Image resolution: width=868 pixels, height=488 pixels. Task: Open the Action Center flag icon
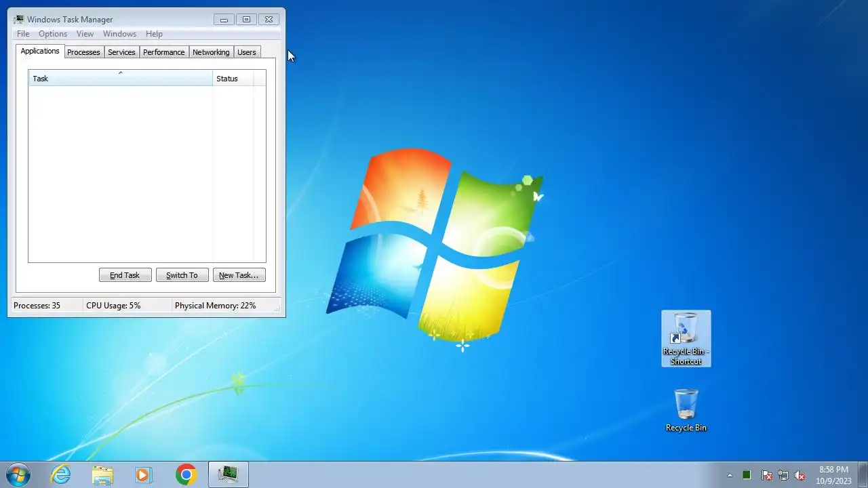[x=767, y=475]
